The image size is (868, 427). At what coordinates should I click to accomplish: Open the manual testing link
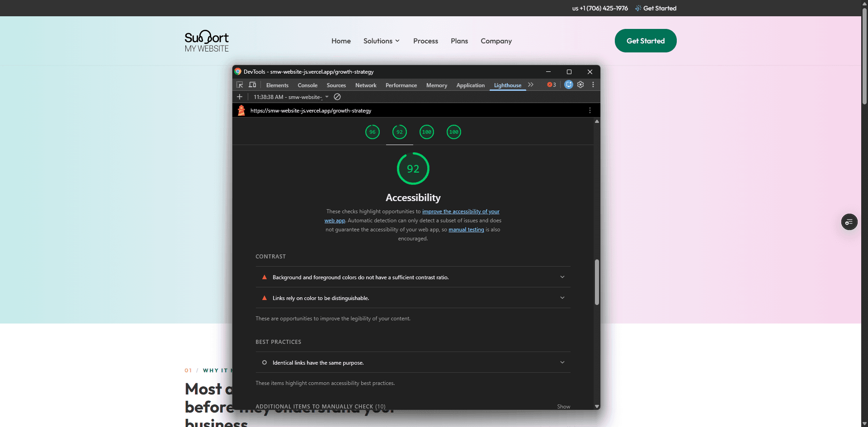(466, 230)
